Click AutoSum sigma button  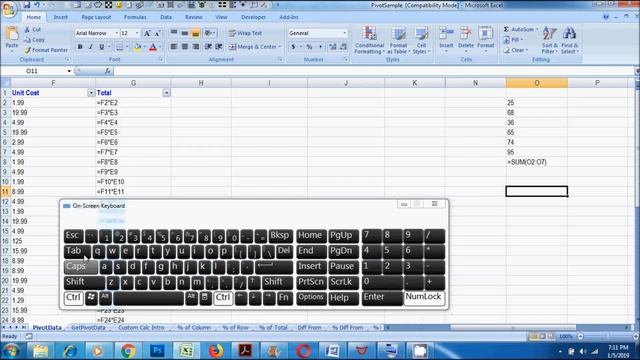tap(506, 29)
